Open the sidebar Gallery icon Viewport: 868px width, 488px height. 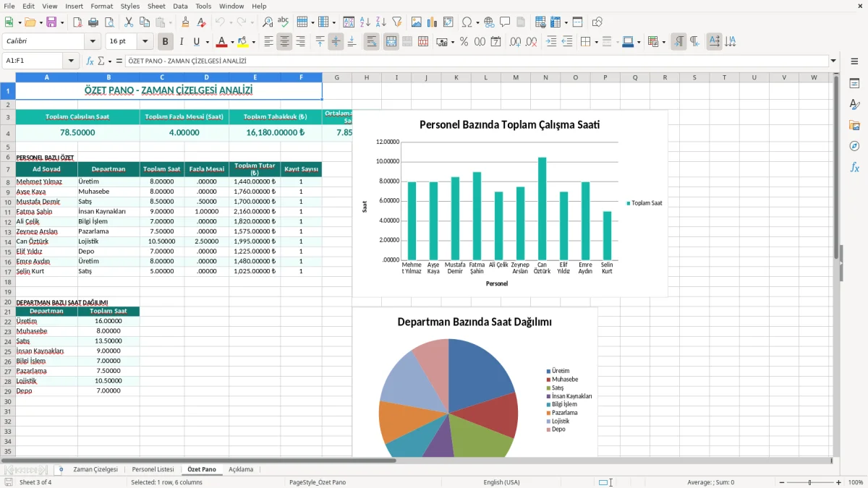854,125
